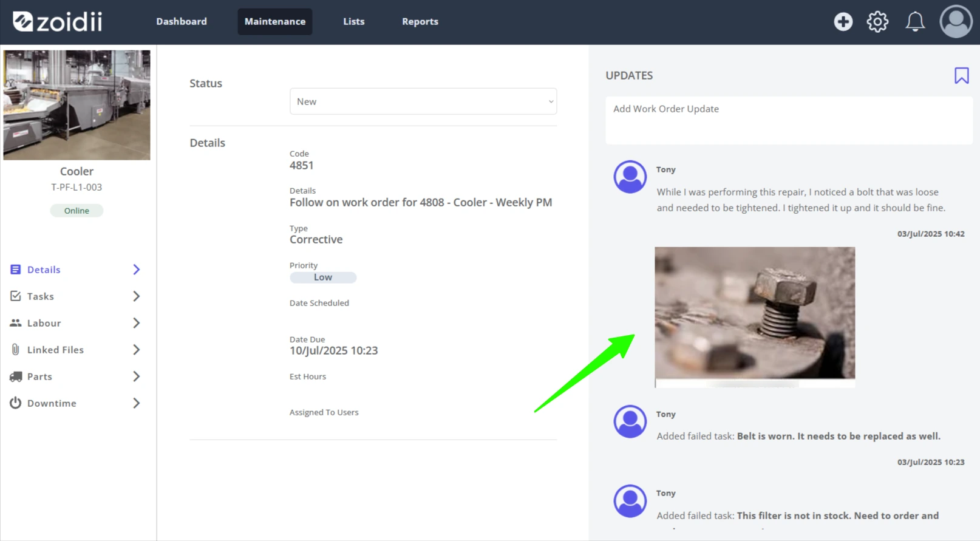
Task: Expand the Details sidebar chevron
Action: [137, 270]
